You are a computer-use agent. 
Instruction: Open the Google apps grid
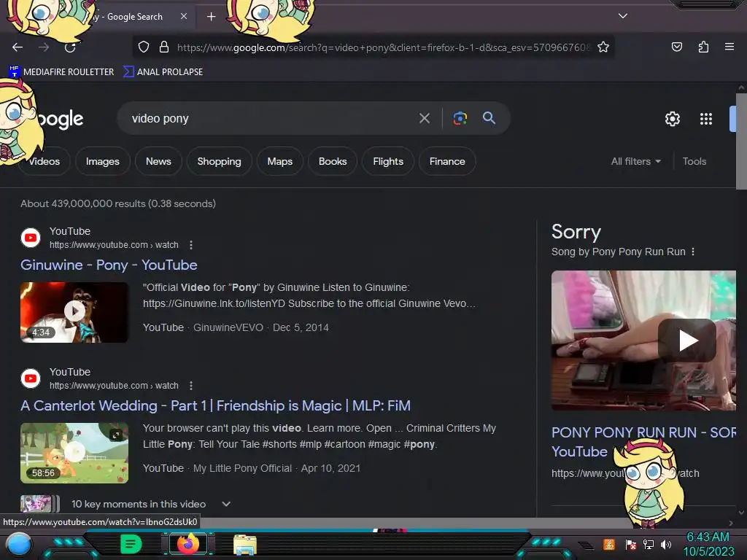705,119
